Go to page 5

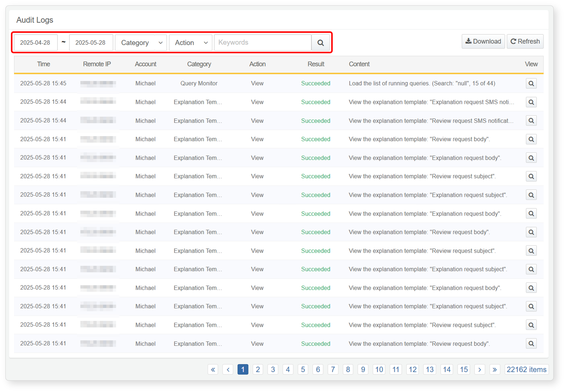click(x=303, y=369)
